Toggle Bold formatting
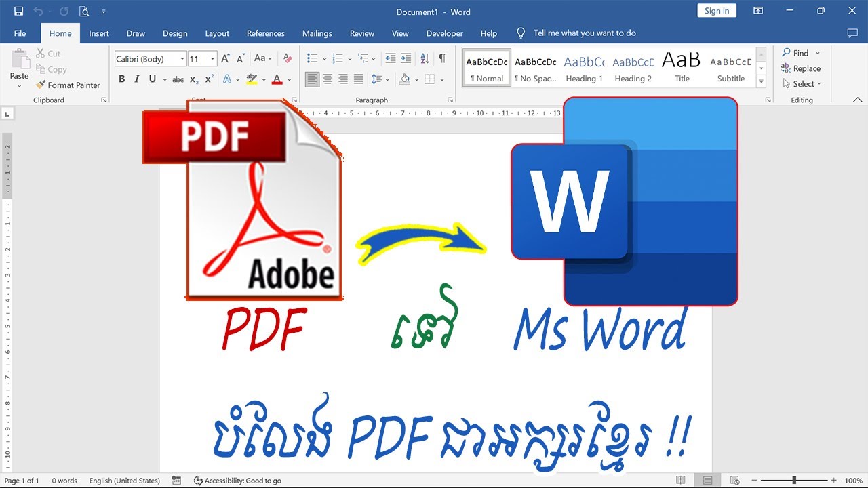The width and height of the screenshot is (868, 488). tap(122, 79)
